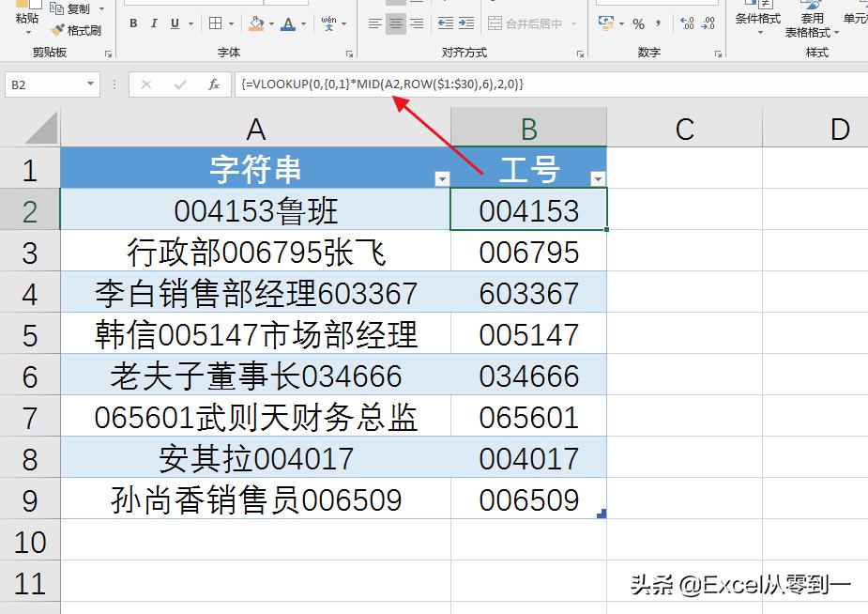The image size is (868, 614).
Task: Click the Borders icon
Action: [x=217, y=23]
